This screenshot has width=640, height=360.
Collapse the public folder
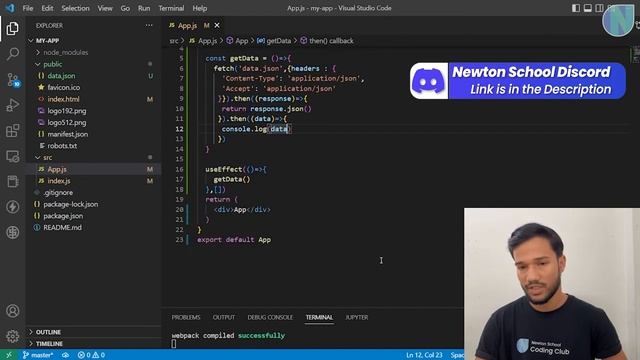[53, 64]
